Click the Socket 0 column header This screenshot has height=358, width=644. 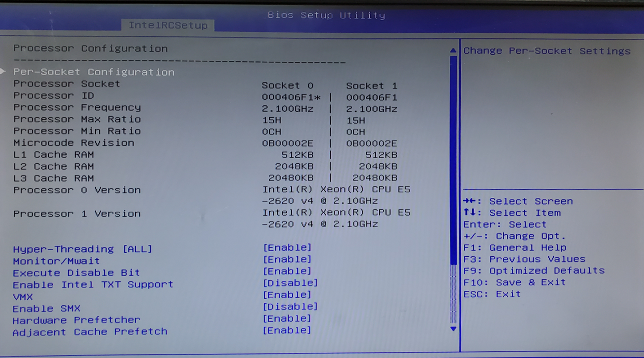[287, 85]
